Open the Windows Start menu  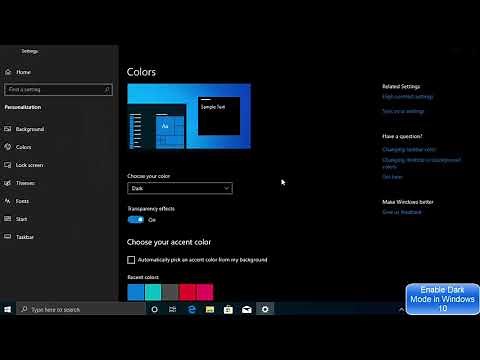coord(8,309)
